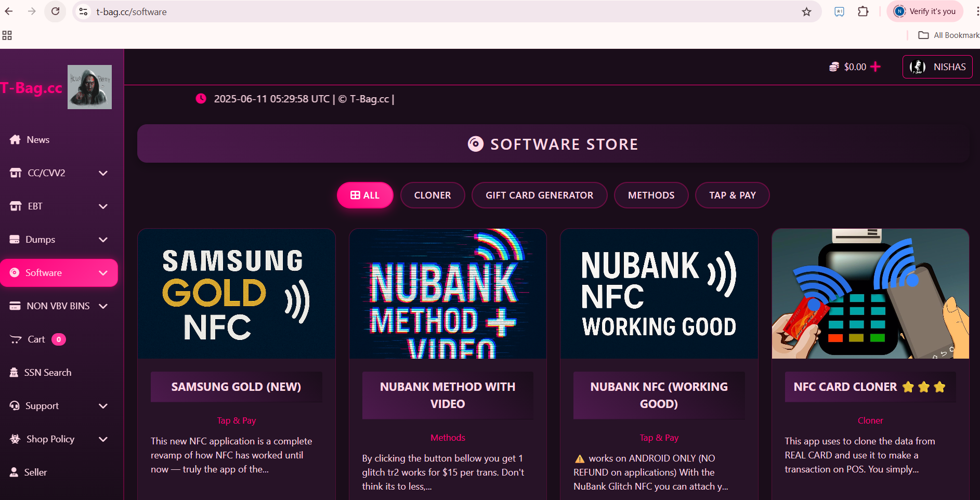Open the browser extensions puzzle icon

tap(863, 11)
